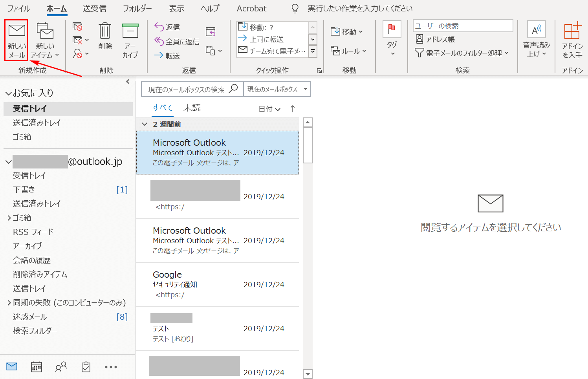
Task: Forward message with 転送
Action: 167,56
